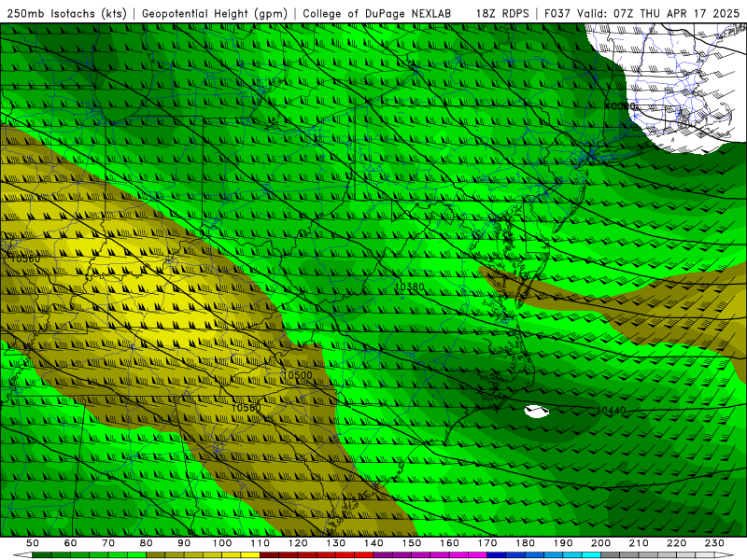Click the 'Geopotential Height (gpm)' header label
747x560 pixels.
[215, 14]
